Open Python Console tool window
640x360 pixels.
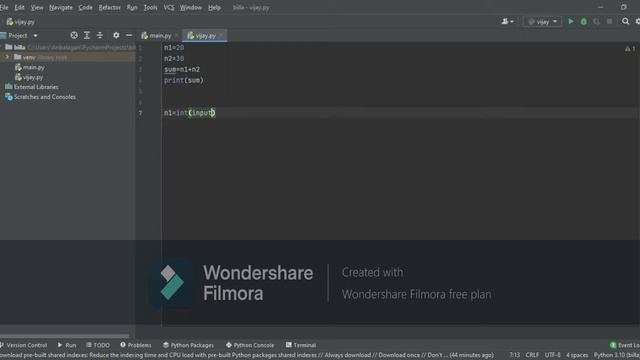coord(250,345)
